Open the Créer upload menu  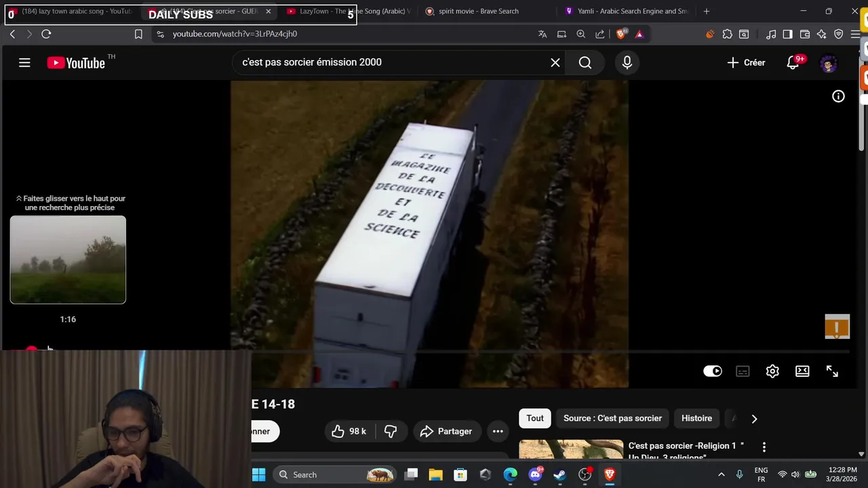pos(746,62)
